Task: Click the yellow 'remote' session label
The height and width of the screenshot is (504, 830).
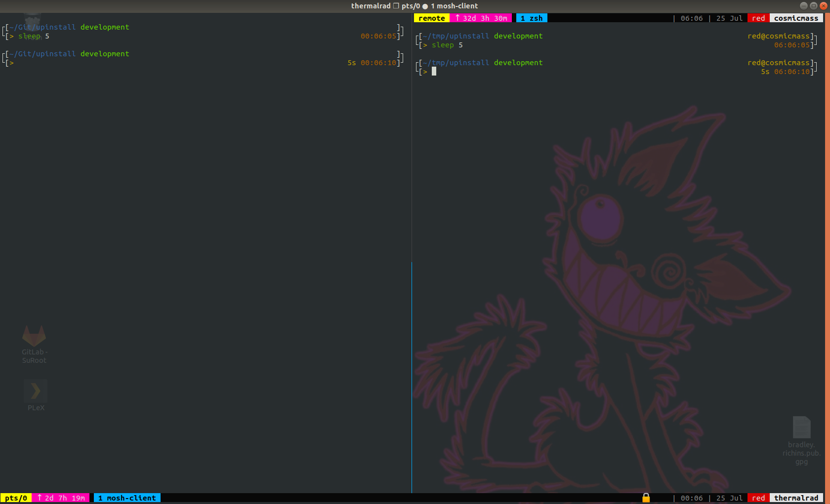Action: pyautogui.click(x=431, y=18)
